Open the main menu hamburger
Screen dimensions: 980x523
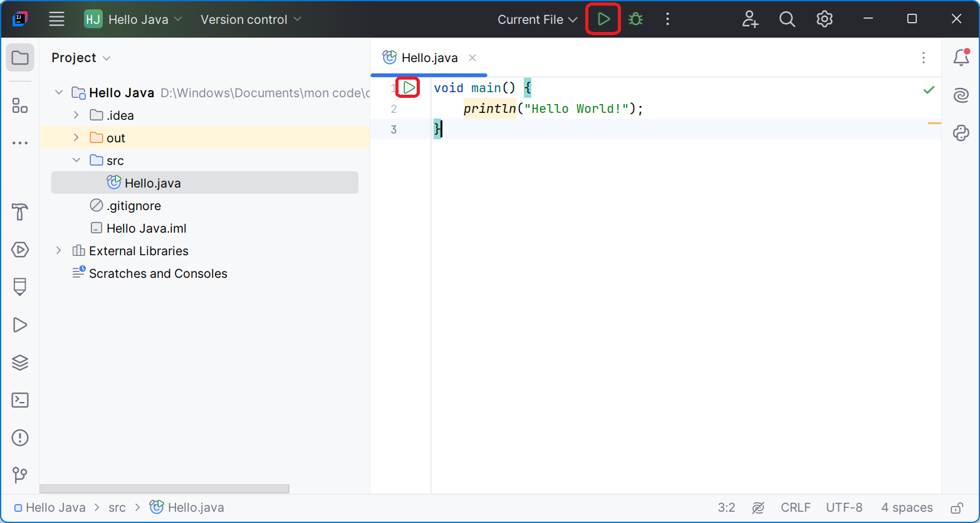(56, 19)
